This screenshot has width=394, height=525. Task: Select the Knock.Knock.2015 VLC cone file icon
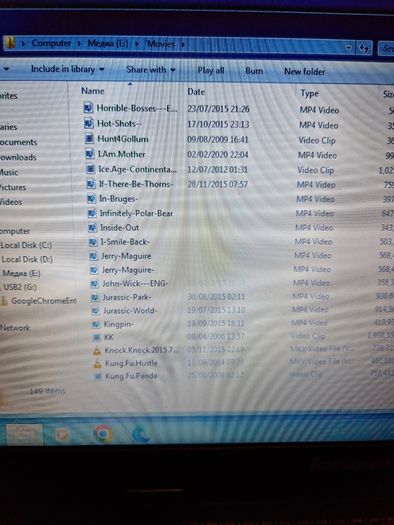pos(97,351)
